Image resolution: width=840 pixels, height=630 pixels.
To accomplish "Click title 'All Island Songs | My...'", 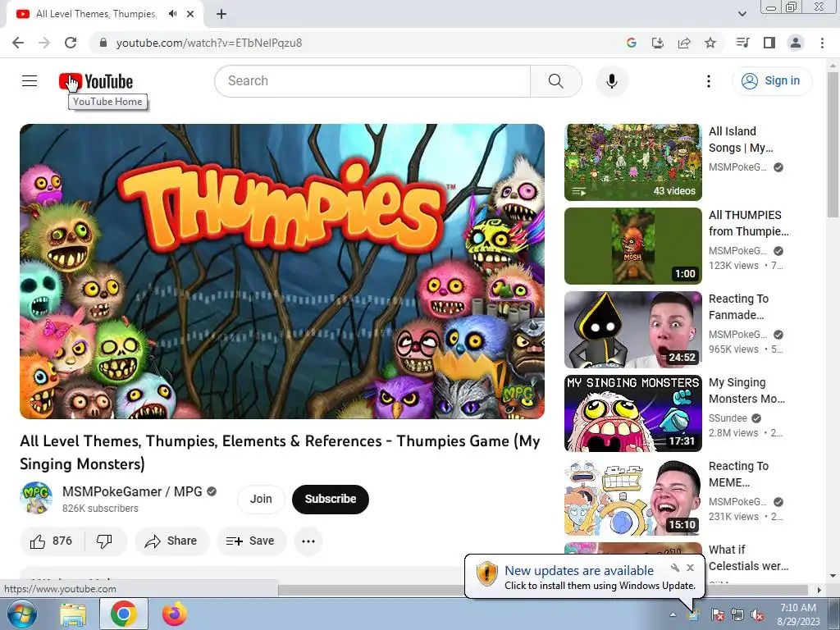I will point(741,139).
